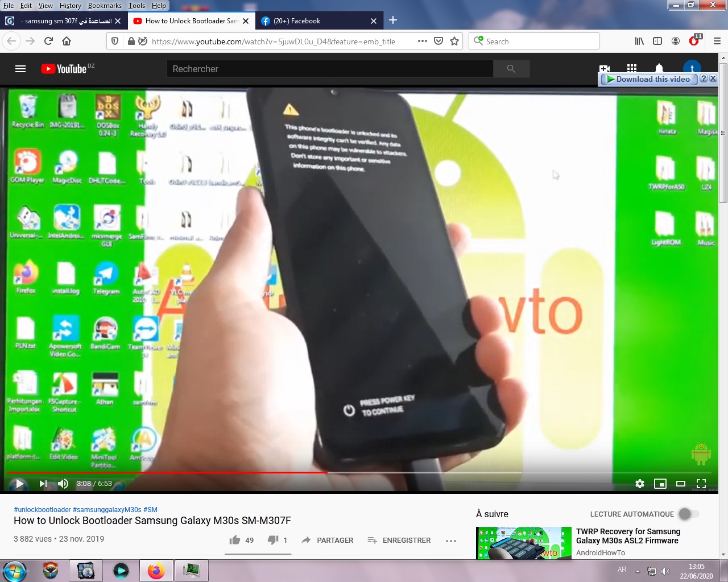The width and height of the screenshot is (728, 582).
Task: Switch video to miniplayer
Action: click(x=660, y=484)
